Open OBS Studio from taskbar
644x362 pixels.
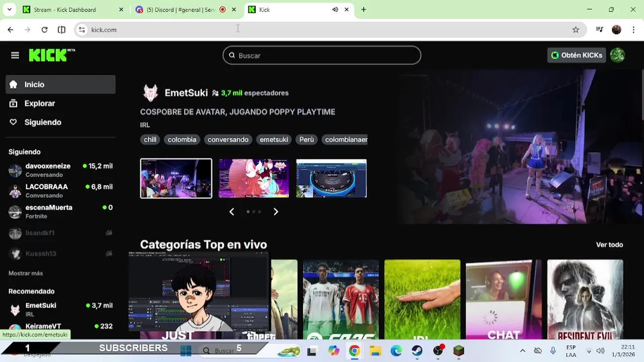[x=438, y=351]
